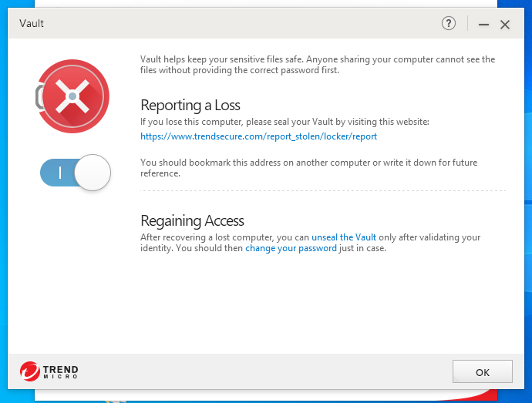Open the Vault help question mark icon

tap(449, 24)
